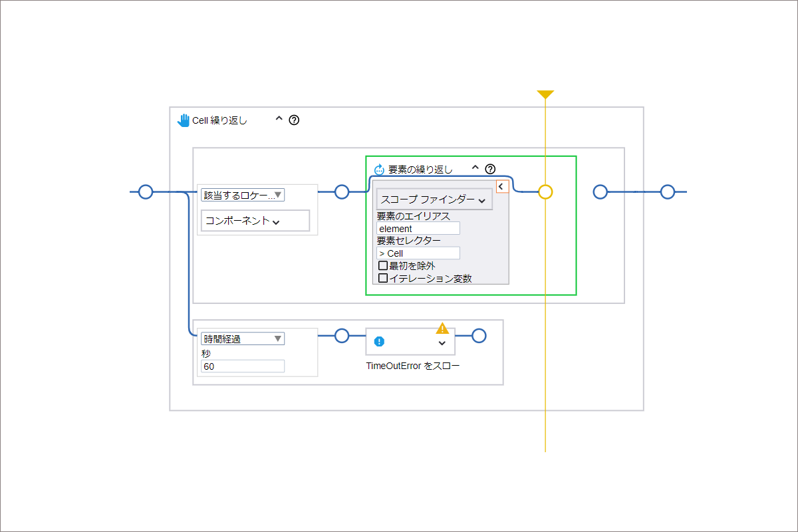Click the blue hand icon beside Cell 繰り返し
Image resolution: width=798 pixels, height=532 pixels.
[x=184, y=120]
